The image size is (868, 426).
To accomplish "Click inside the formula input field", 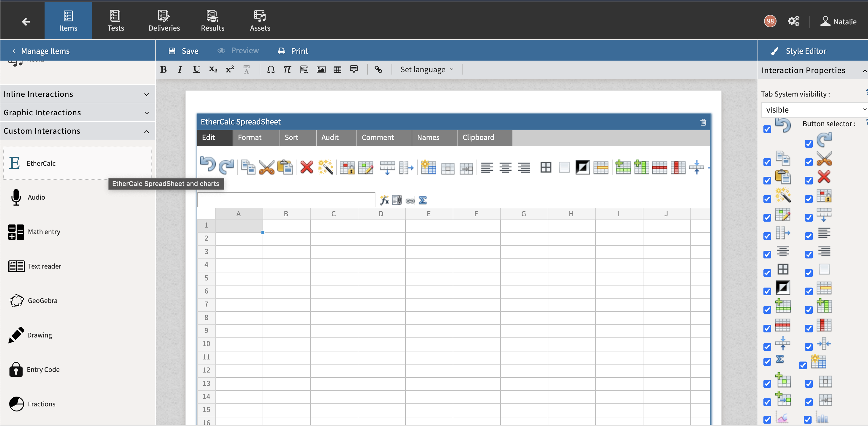I will click(286, 200).
